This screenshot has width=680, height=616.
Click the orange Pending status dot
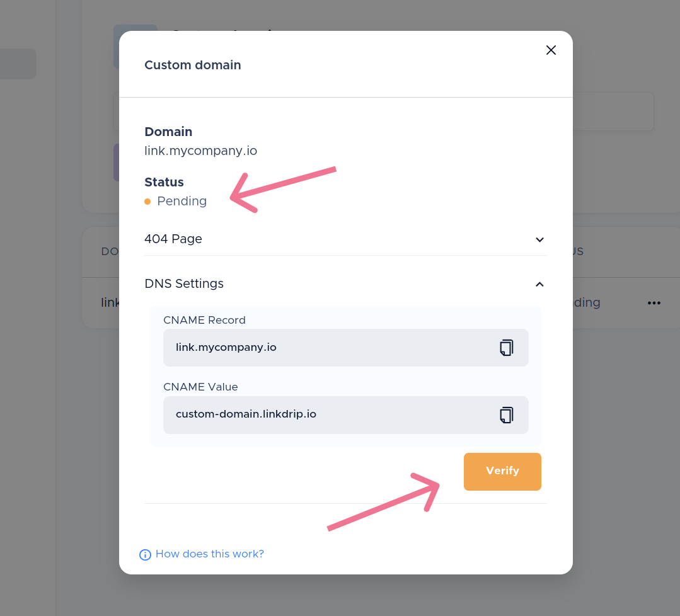click(147, 202)
